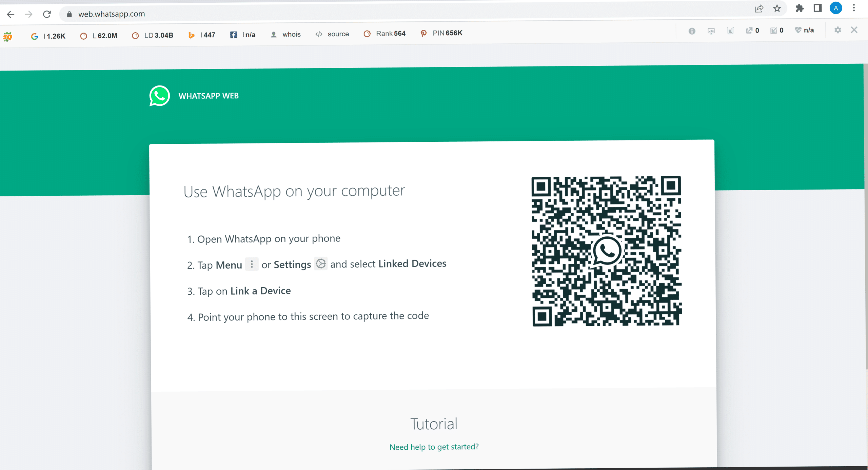Open the profile avatar menu

pyautogui.click(x=835, y=8)
